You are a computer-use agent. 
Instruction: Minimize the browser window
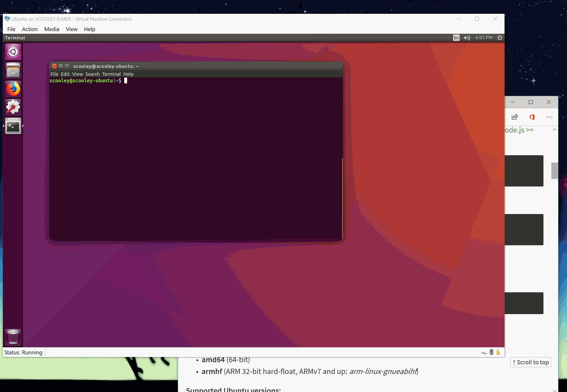tap(513, 102)
